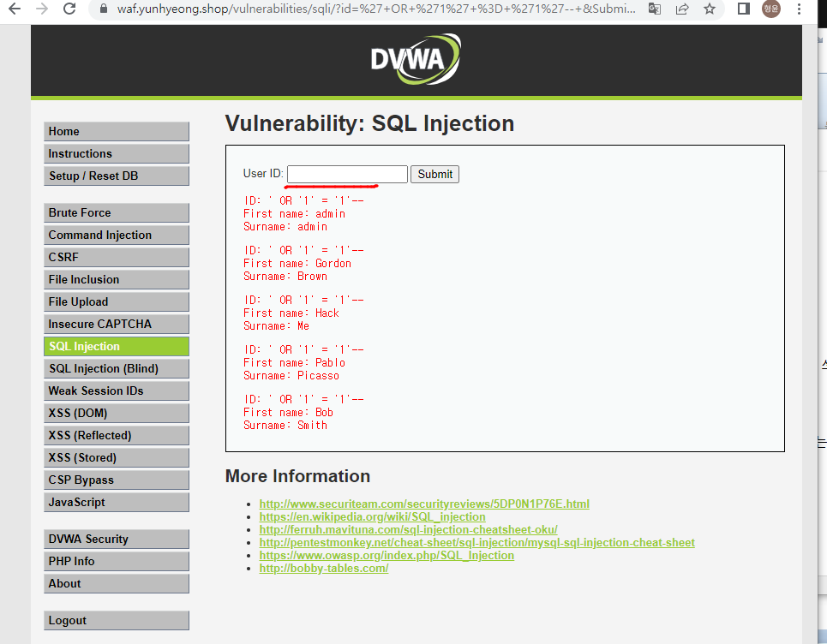Image resolution: width=827 pixels, height=644 pixels.
Task: Click 'First name: Hack' result text
Action: click(x=291, y=313)
